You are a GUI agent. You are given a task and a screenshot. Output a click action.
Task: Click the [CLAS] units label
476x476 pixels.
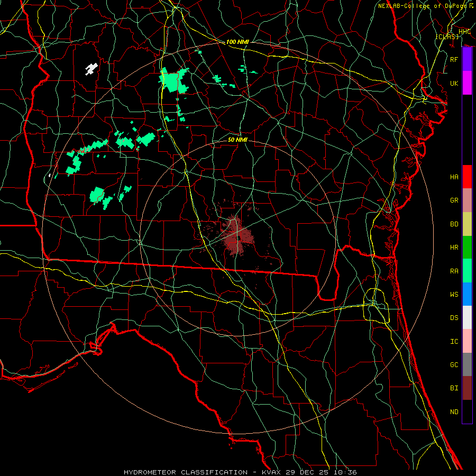pyautogui.click(x=447, y=36)
